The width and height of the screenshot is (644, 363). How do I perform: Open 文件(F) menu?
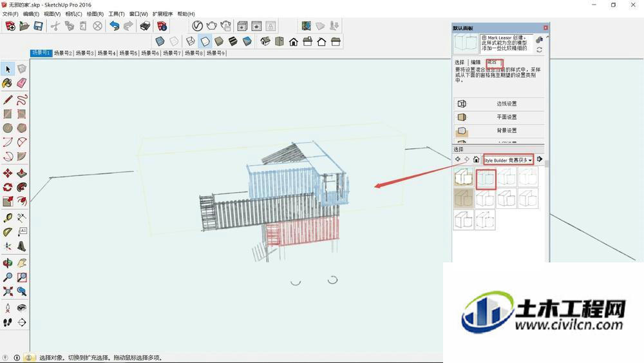pyautogui.click(x=10, y=14)
